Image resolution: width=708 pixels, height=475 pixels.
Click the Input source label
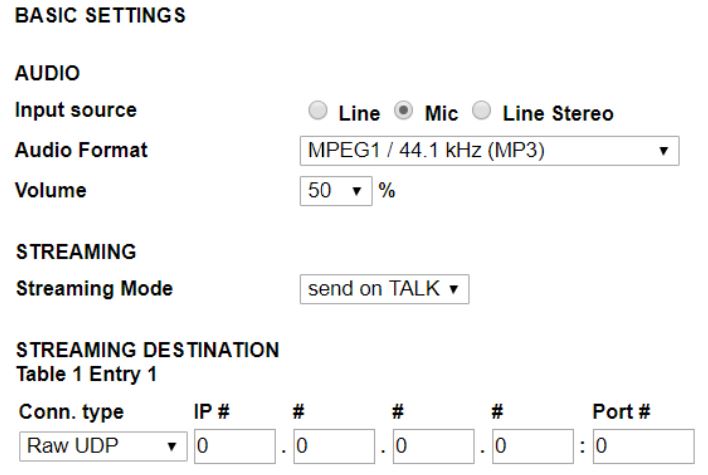(76, 111)
